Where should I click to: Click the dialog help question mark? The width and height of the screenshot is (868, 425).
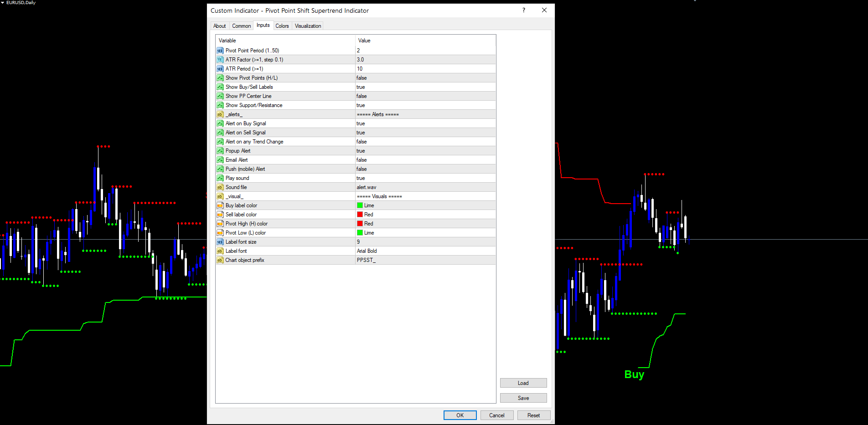pos(524,10)
